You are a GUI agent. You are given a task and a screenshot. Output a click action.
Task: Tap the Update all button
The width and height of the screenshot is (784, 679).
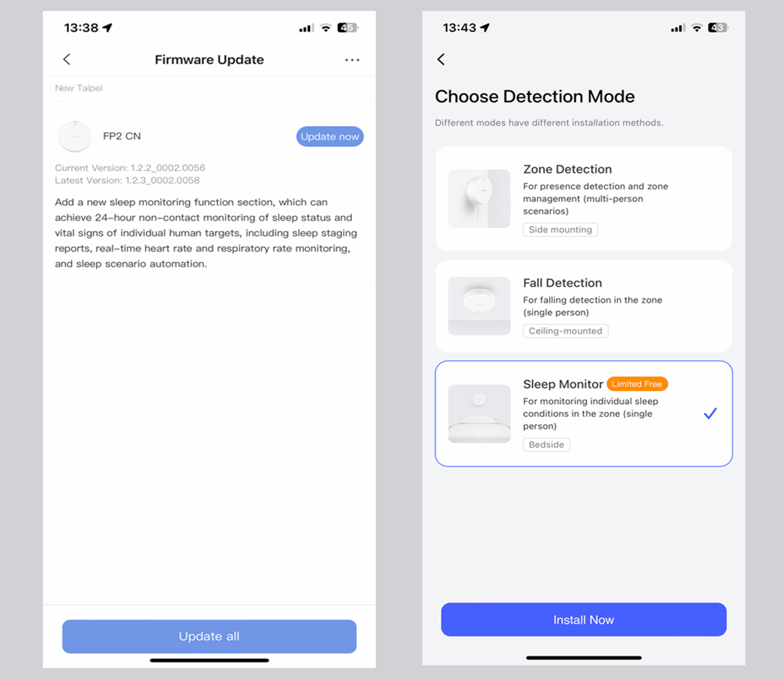click(x=209, y=636)
